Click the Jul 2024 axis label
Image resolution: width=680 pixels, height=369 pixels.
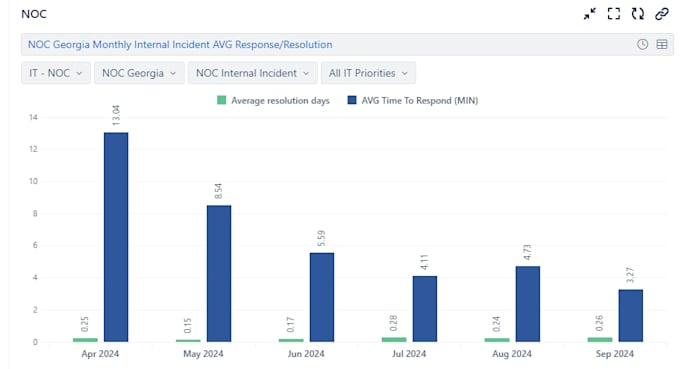pos(409,354)
